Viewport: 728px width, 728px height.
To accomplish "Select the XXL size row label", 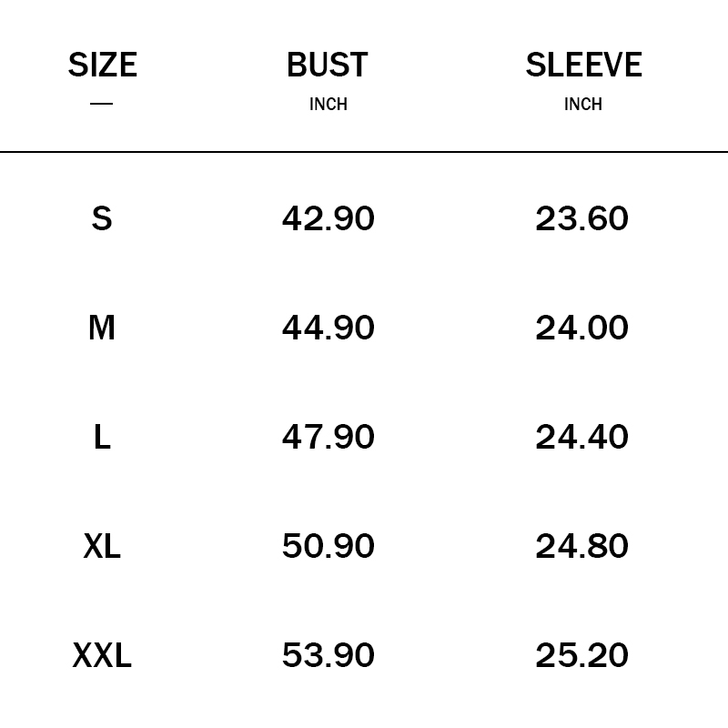I will [x=102, y=655].
